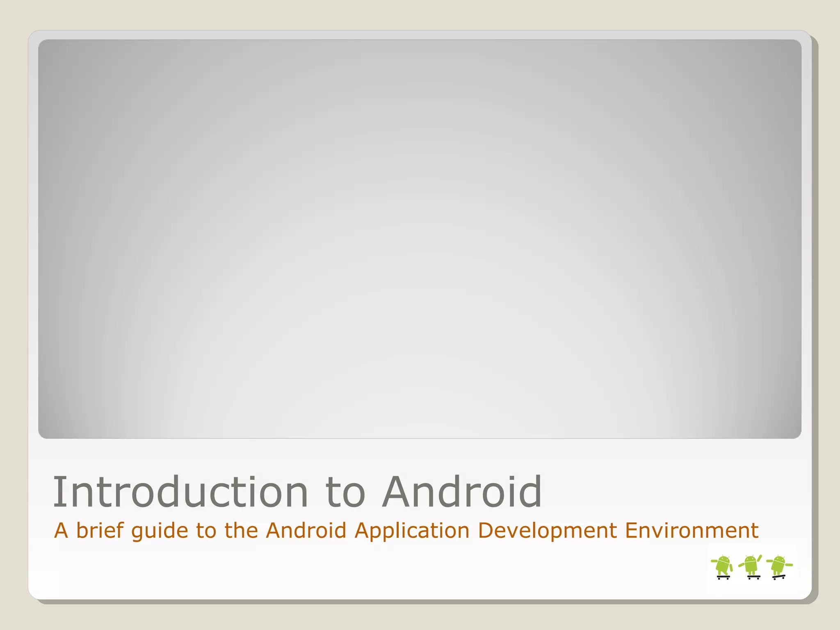Select the word "guide" in the subtitle

click(x=160, y=531)
